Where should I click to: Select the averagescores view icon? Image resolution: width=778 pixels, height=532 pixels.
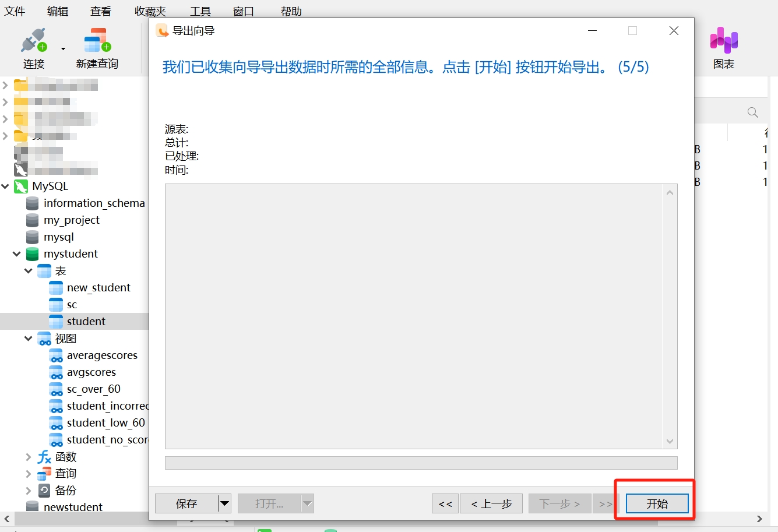click(56, 355)
